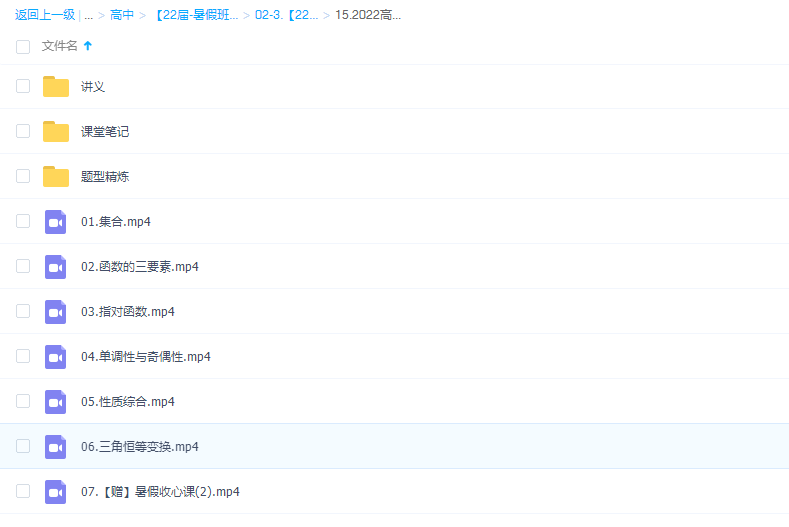Open file name 07.【赠】暑假收心课(2).mp4
The height and width of the screenshot is (527, 789).
click(x=160, y=492)
